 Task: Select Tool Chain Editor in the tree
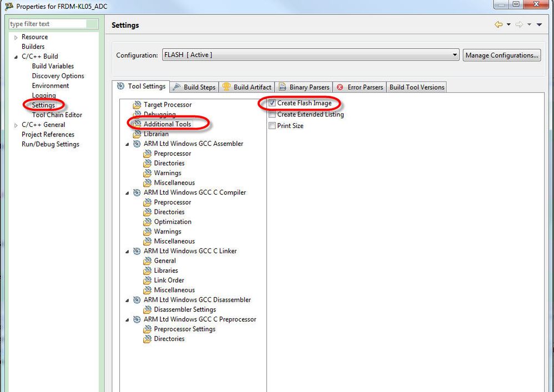57,115
